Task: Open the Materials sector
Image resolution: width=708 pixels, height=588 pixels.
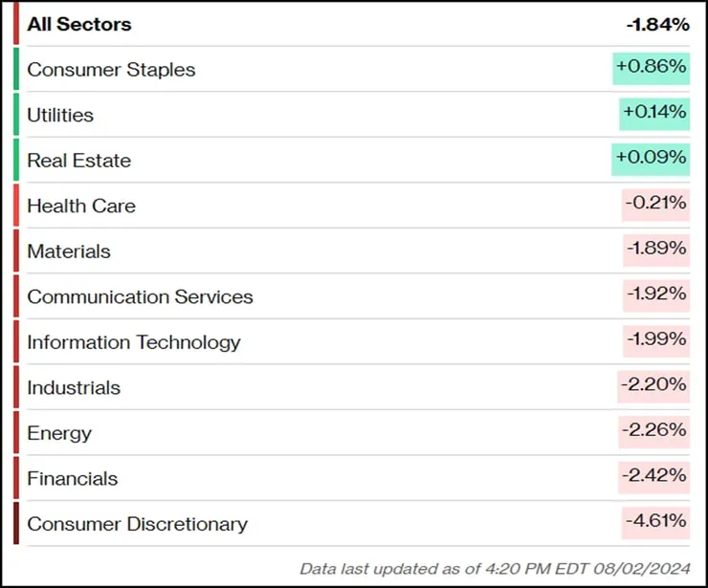Action: pyautogui.click(x=69, y=251)
